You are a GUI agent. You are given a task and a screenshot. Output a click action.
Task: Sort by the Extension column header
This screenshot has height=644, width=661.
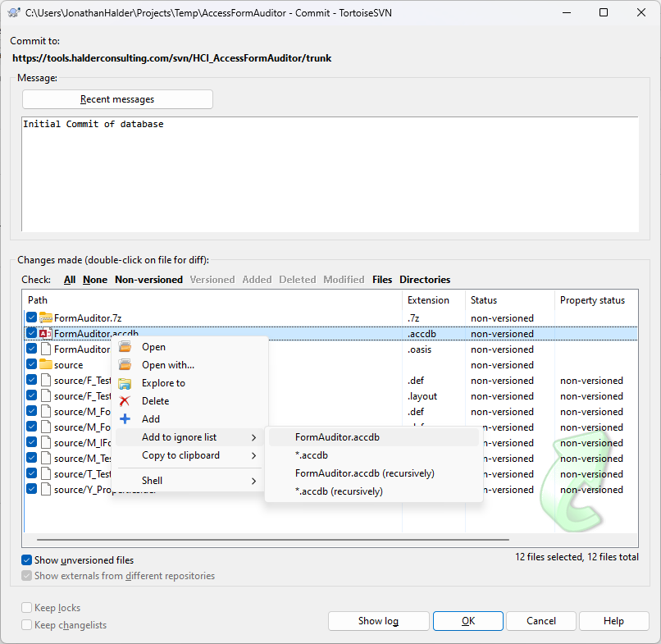(x=434, y=300)
